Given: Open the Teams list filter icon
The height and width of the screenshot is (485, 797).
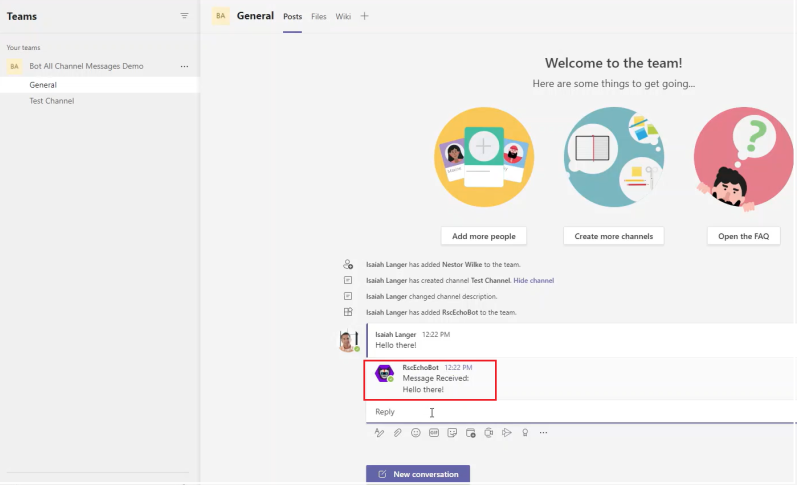Looking at the screenshot, I should [x=184, y=16].
